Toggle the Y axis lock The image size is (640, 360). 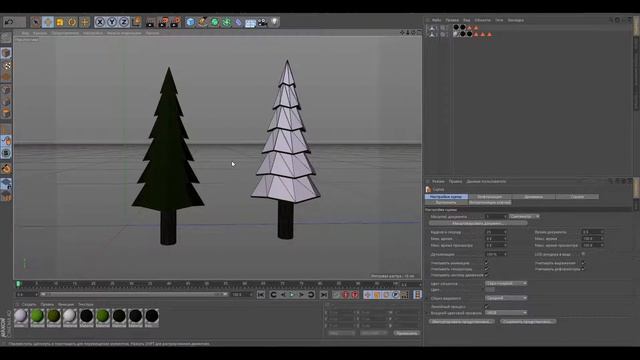point(111,22)
